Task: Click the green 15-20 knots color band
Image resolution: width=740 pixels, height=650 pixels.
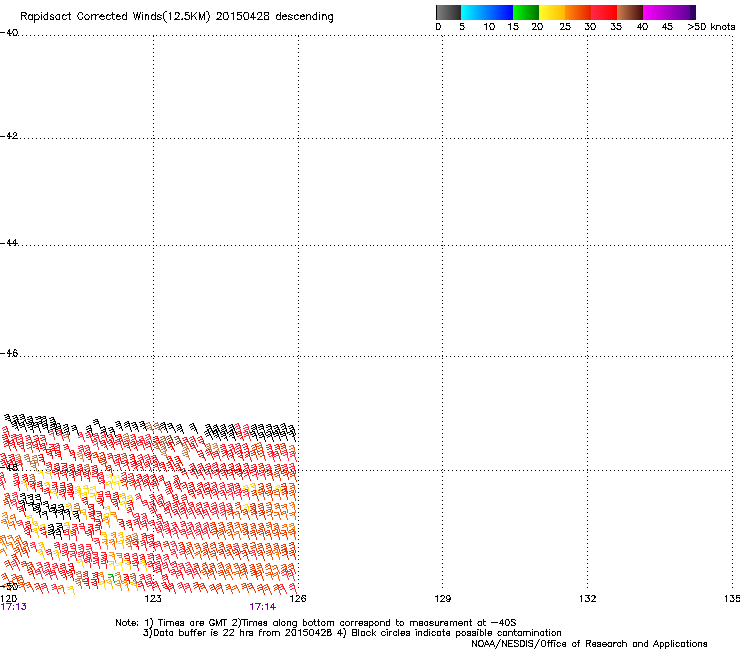Action: (526, 12)
